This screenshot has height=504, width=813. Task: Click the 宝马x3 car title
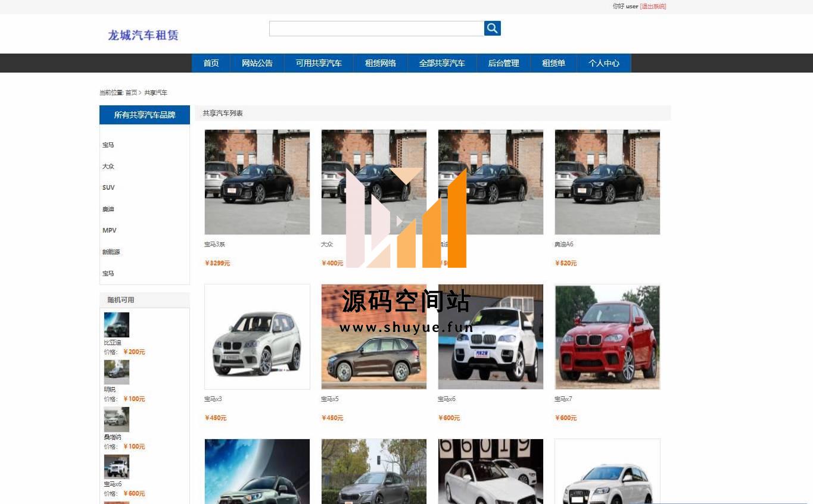pyautogui.click(x=213, y=399)
